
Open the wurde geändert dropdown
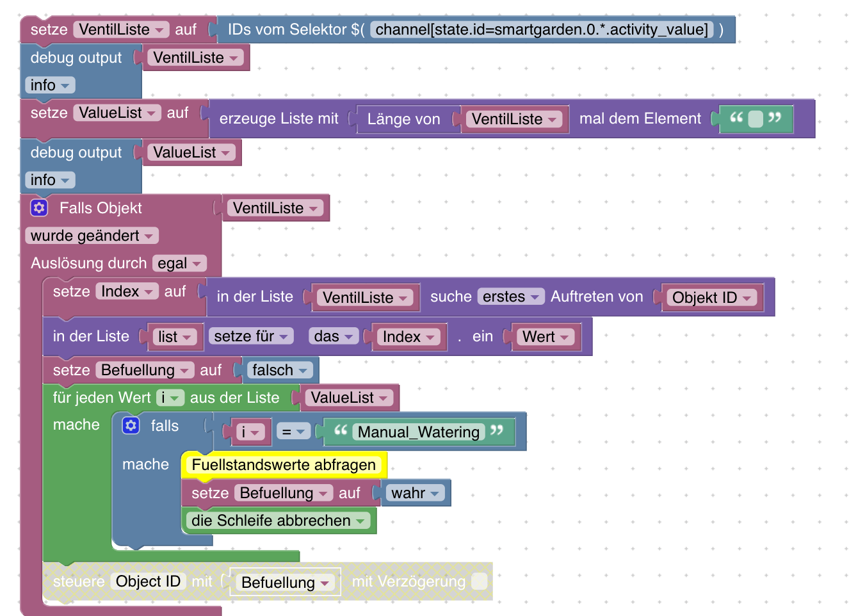tap(92, 236)
